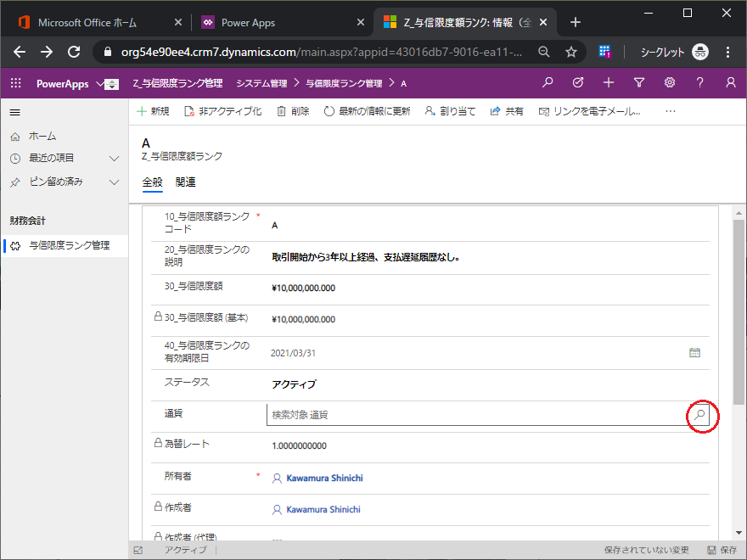The width and height of the screenshot is (747, 560).
Task: Select 与信限度ランク管理 in the sidebar
Action: click(69, 246)
